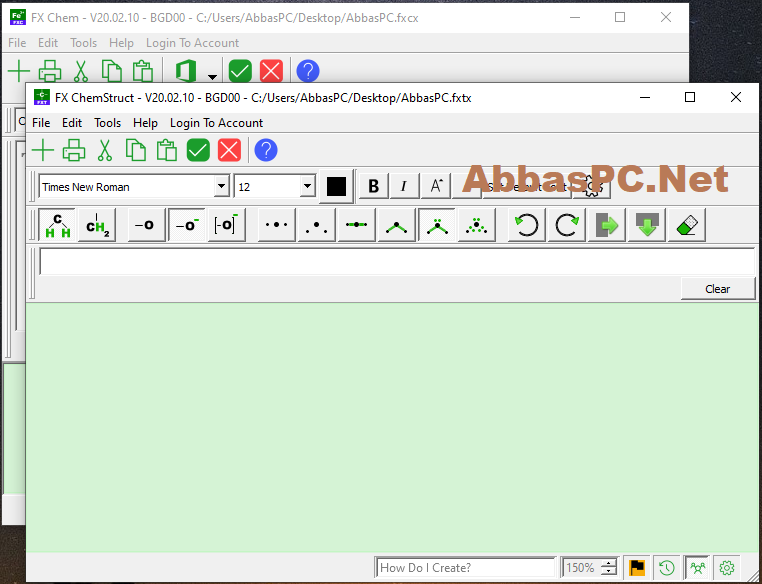Click the structure formula input field
The image size is (762, 584).
[x=397, y=261]
